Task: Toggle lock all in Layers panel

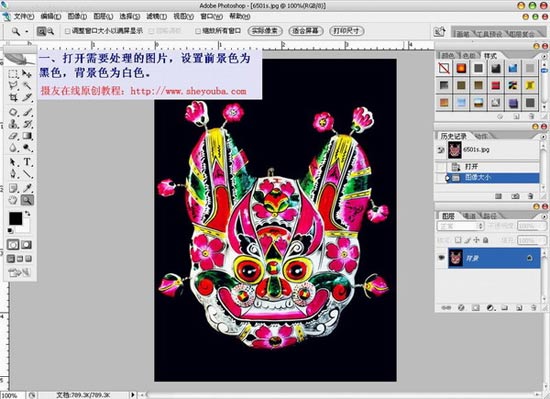Action: point(485,240)
